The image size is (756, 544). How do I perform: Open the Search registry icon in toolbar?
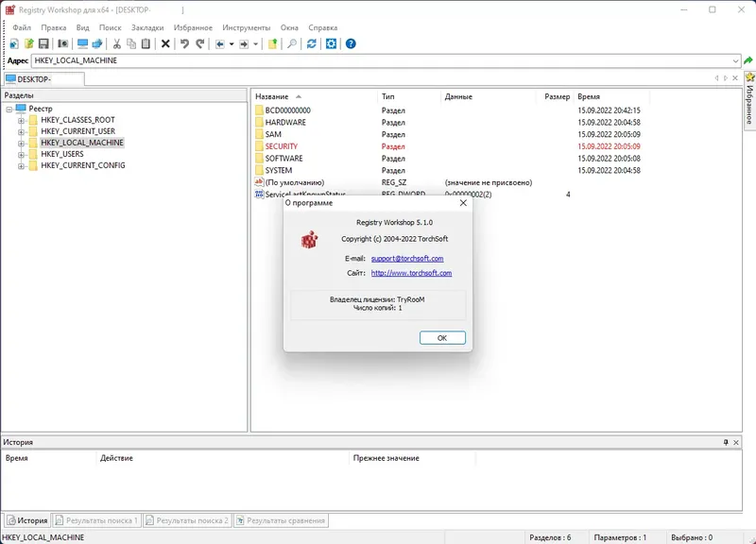tap(292, 45)
